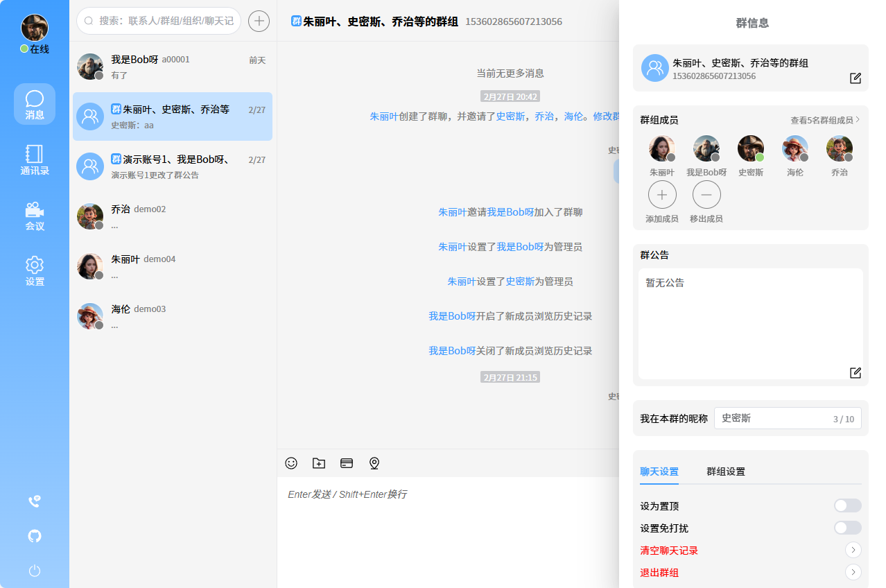Click remove member (移出成员) minus button
The image size is (886, 588).
click(x=706, y=195)
